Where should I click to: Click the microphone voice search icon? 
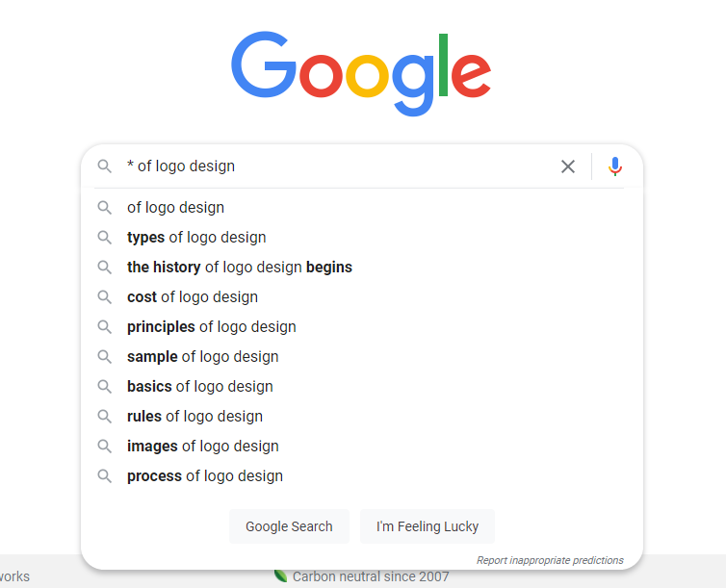[x=615, y=166]
